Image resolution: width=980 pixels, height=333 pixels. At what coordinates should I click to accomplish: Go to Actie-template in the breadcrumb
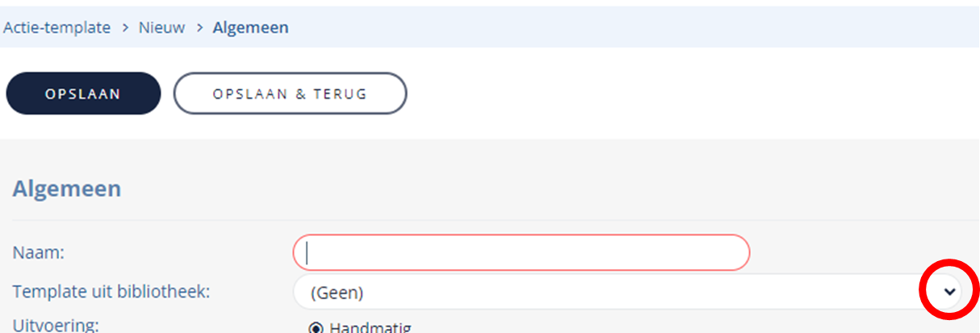(x=57, y=27)
